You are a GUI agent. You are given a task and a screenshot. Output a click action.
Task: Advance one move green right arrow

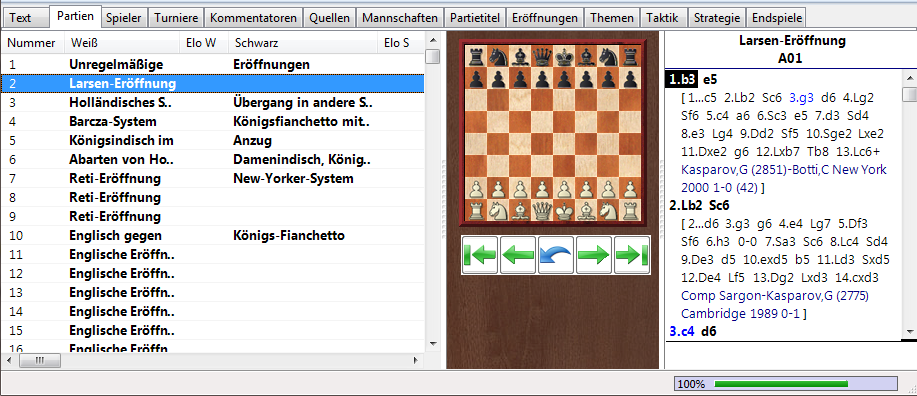tap(594, 255)
